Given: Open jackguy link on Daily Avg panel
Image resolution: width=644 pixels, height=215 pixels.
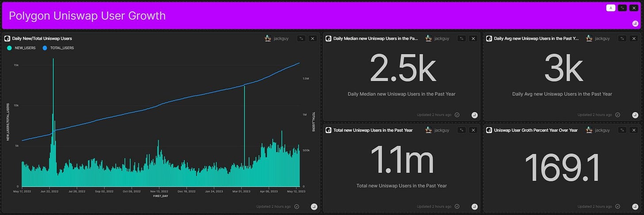Looking at the screenshot, I should pos(602,39).
